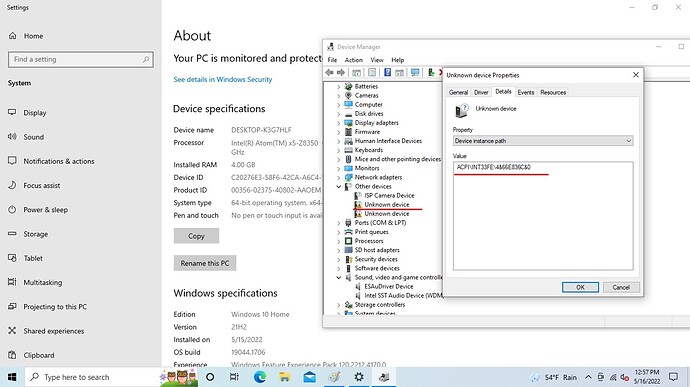Expand the Display adapters node
Screen dimensions: 690x387
tap(338, 123)
